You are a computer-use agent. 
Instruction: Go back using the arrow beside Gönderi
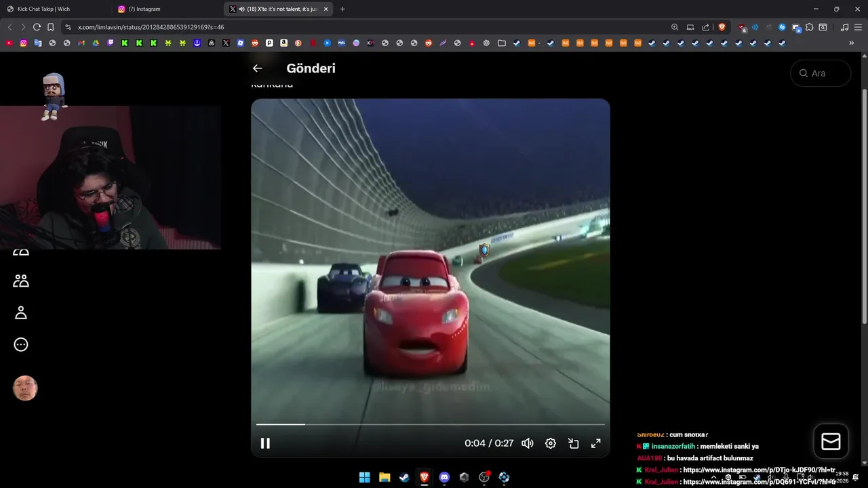pyautogui.click(x=257, y=68)
